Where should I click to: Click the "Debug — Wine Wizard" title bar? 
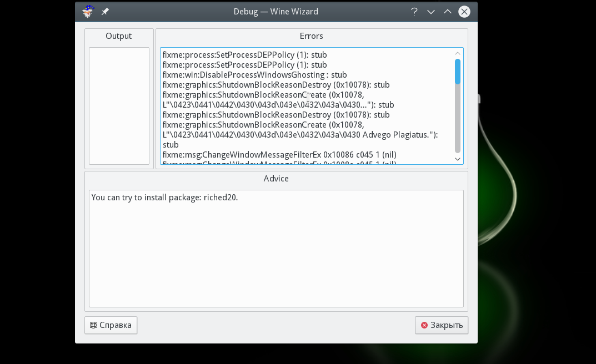(276, 12)
